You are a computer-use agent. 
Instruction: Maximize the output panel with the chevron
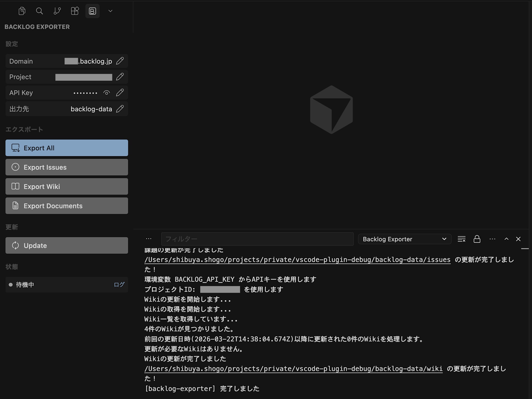(x=506, y=239)
